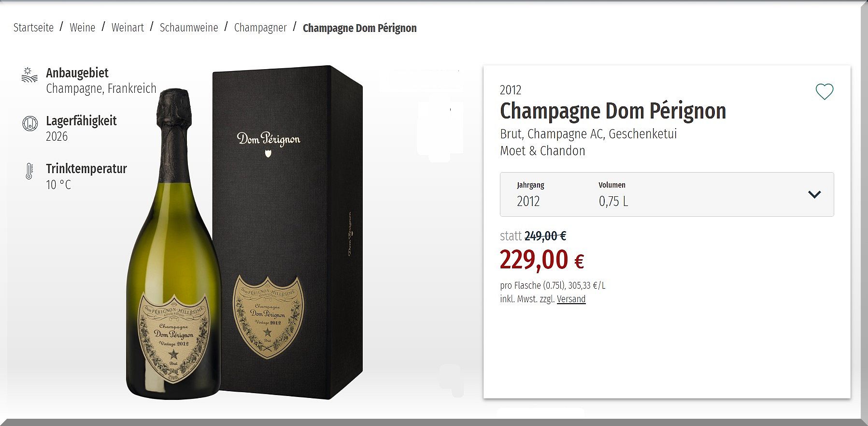This screenshot has height=426, width=868.
Task: Open the Versand shipping link
Action: click(571, 299)
